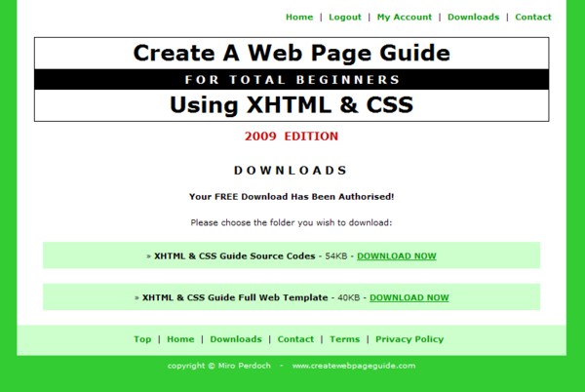Click the '40KB' file size text
Image resolution: width=585 pixels, height=392 pixels.
[348, 297]
